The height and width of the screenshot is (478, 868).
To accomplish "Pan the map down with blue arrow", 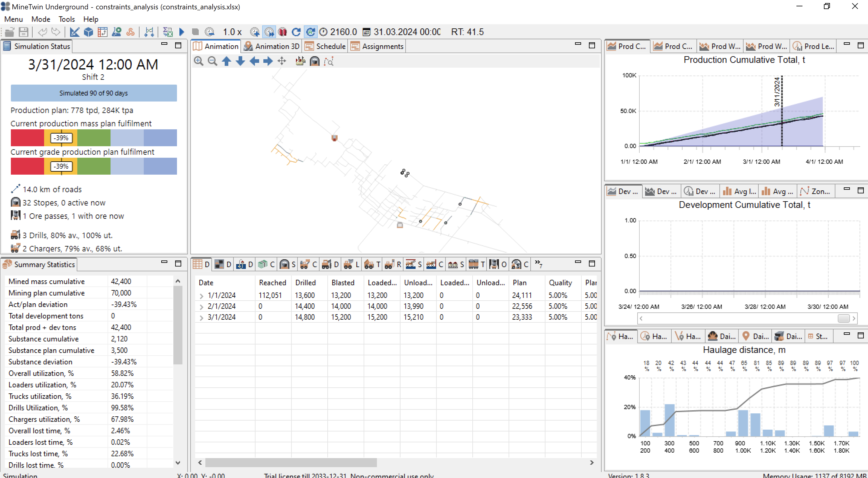I will click(240, 61).
